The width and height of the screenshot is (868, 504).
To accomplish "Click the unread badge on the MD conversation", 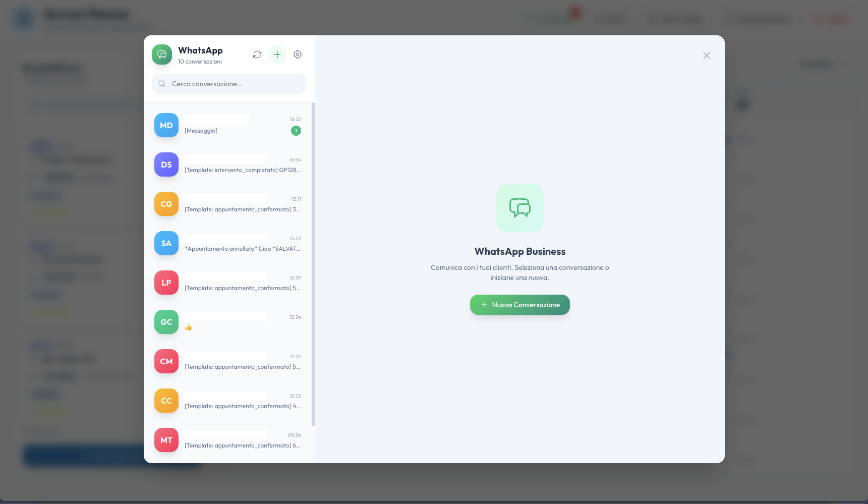I will [x=296, y=130].
